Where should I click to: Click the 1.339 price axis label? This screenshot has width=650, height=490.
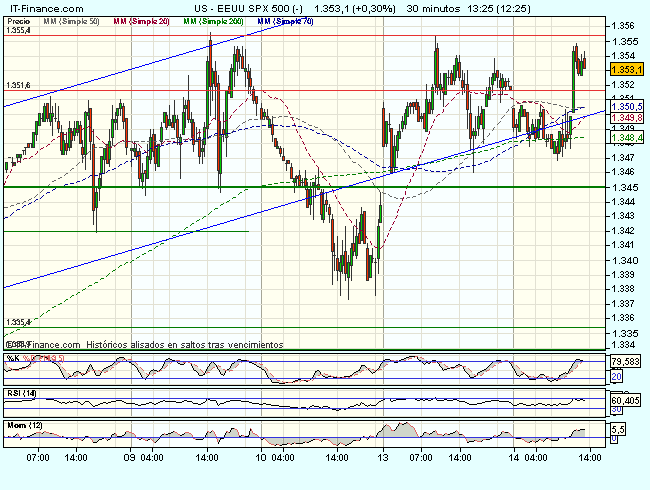(623, 275)
